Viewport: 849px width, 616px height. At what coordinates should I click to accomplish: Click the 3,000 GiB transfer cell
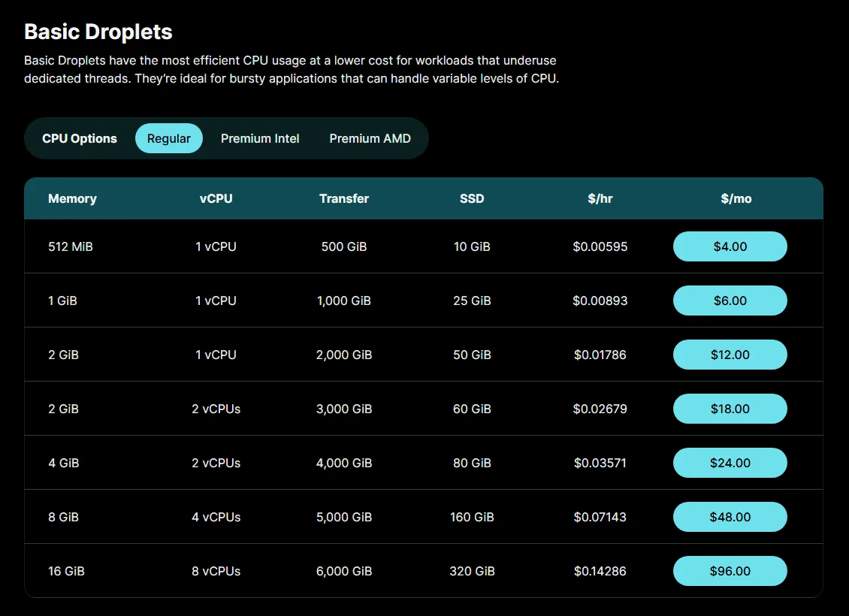(344, 409)
